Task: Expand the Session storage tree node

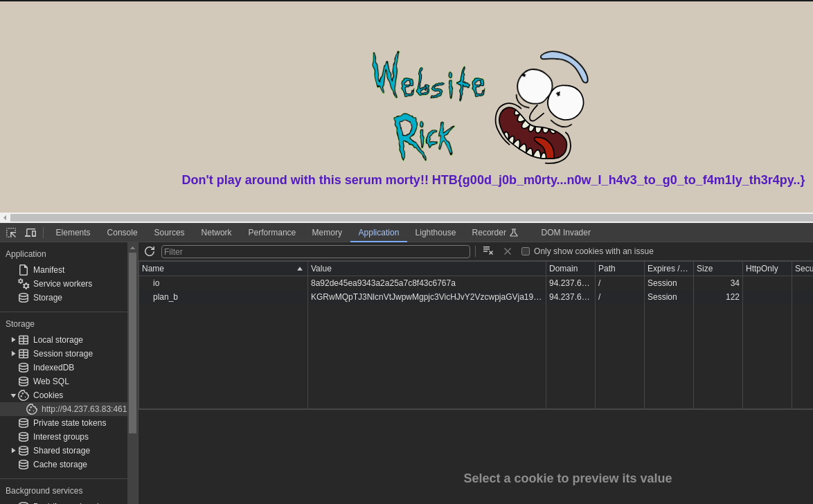Action: (13, 354)
